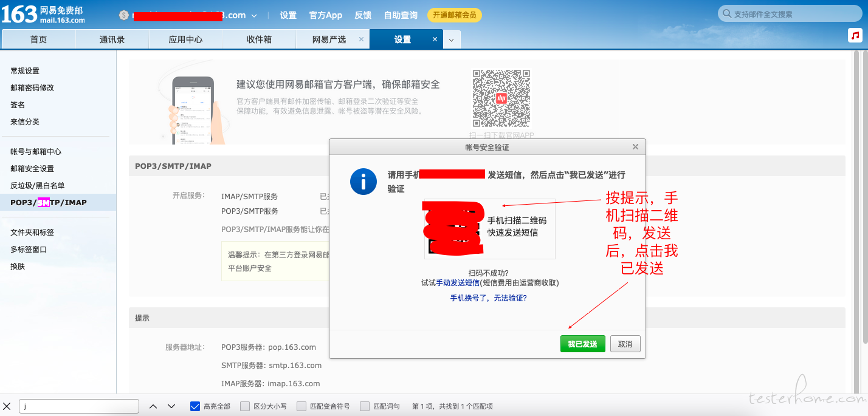Go to previous find match arrow
The width and height of the screenshot is (868, 416).
(153, 406)
